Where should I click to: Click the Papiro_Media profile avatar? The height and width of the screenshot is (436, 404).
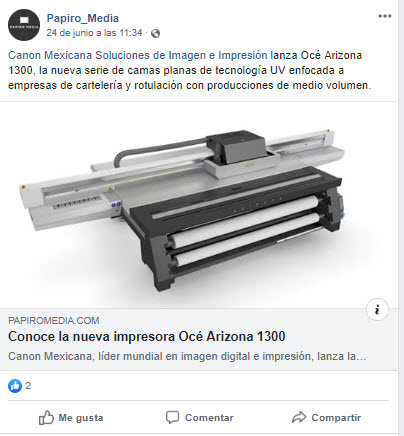click(x=24, y=25)
